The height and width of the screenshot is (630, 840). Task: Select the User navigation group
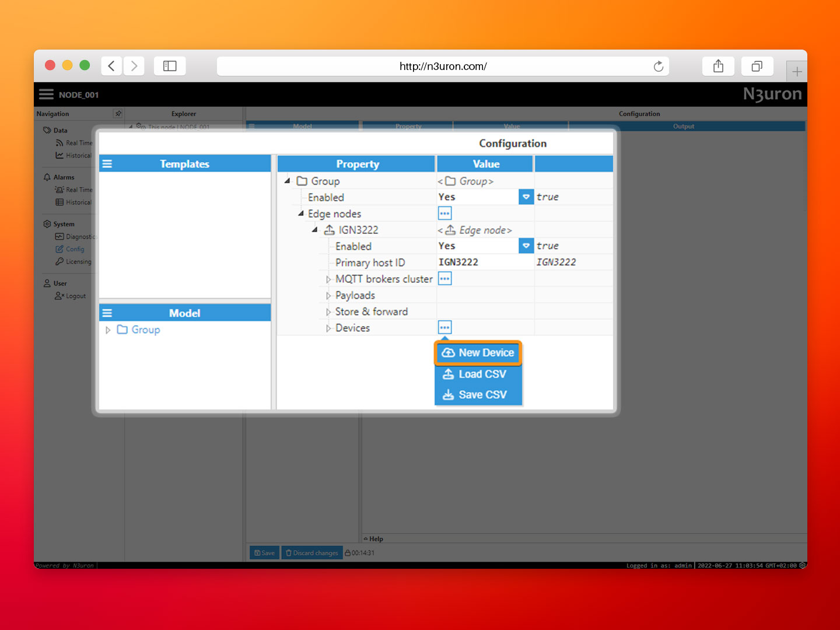click(55, 283)
